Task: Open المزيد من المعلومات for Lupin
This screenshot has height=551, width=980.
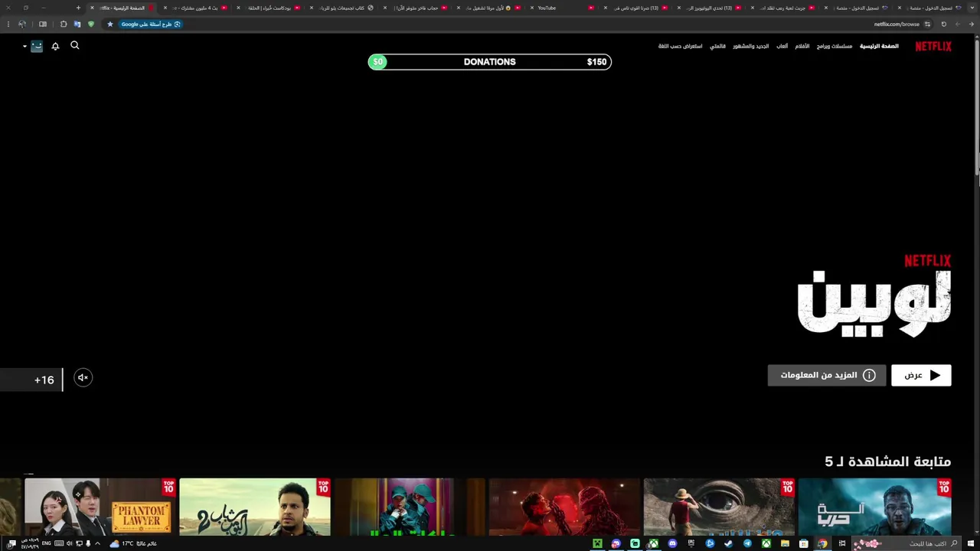Action: point(827,375)
